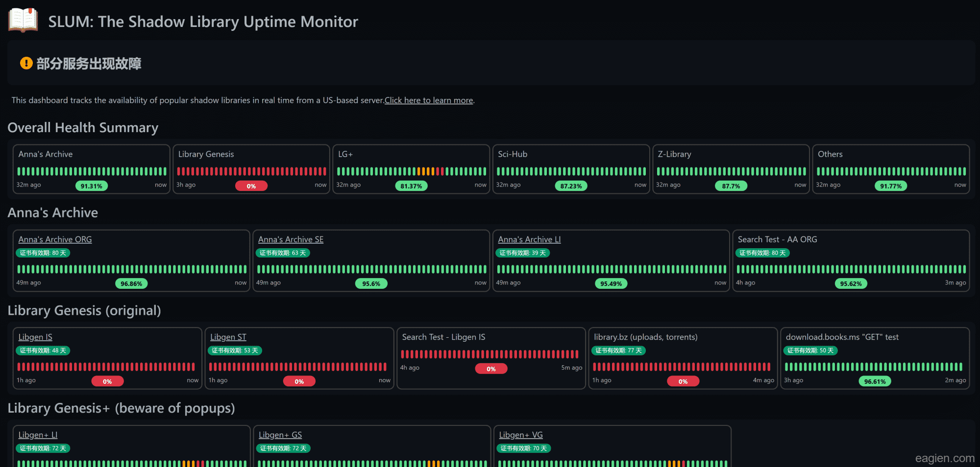
Task: Open the Libgen+ VG link
Action: [x=520, y=435]
